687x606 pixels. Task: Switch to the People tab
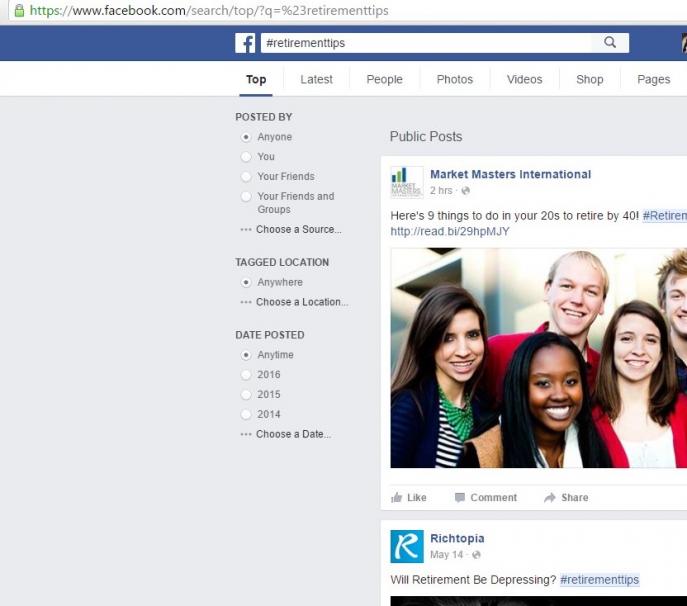point(384,79)
